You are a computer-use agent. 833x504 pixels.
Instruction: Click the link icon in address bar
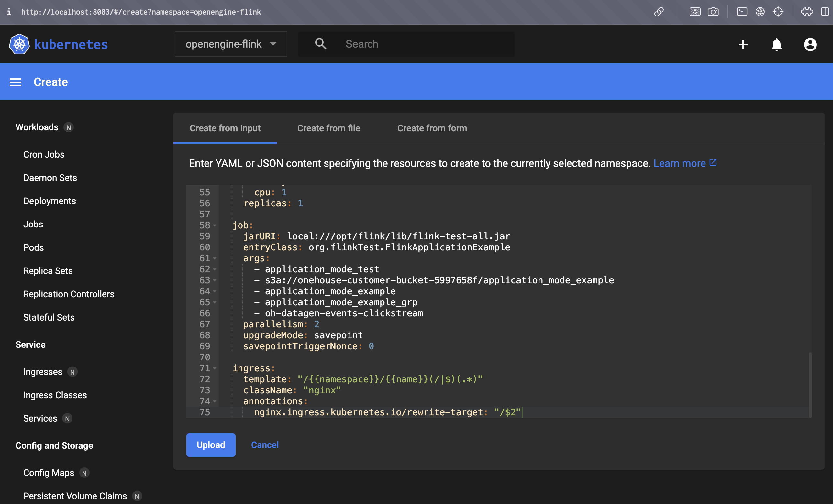click(x=659, y=12)
